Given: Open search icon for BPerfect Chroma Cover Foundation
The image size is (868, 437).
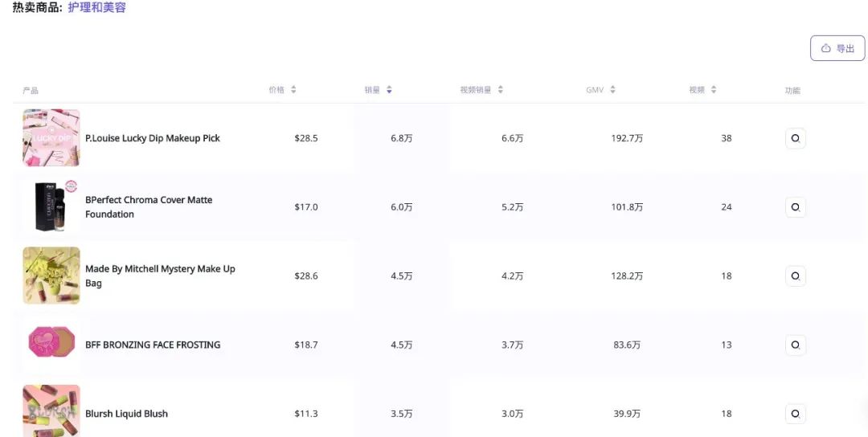Looking at the screenshot, I should point(796,207).
